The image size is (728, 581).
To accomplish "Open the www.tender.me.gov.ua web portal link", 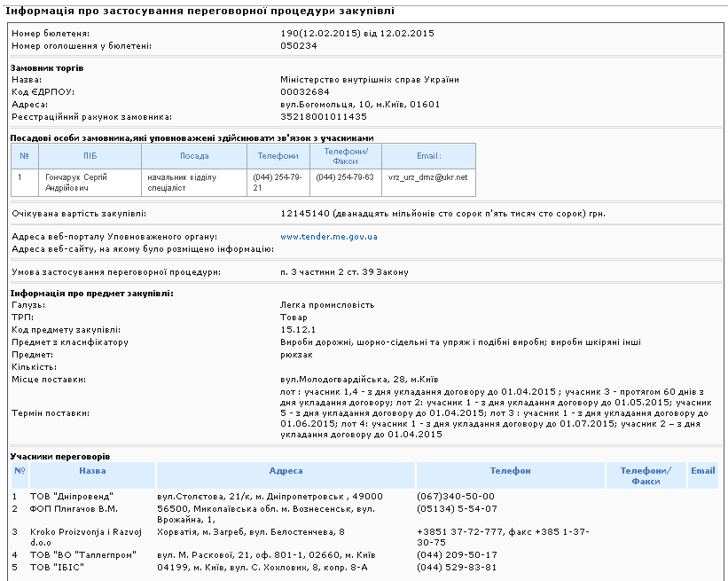I will [328, 237].
